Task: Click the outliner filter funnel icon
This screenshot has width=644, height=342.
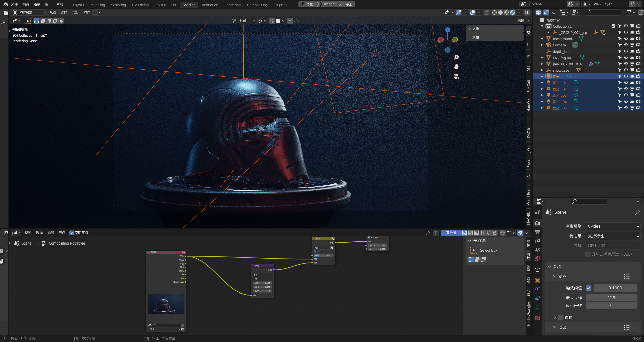Action: coord(629,13)
